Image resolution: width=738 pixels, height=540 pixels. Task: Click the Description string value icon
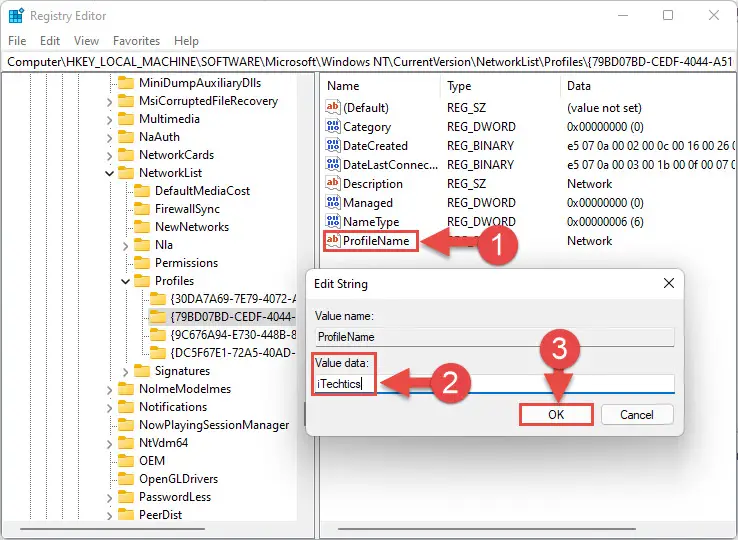[333, 183]
